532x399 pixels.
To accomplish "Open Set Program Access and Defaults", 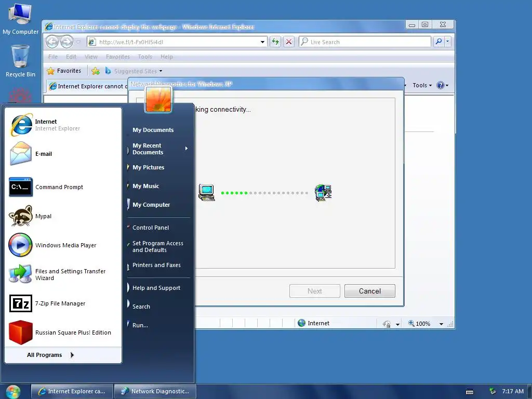I will [x=158, y=247].
